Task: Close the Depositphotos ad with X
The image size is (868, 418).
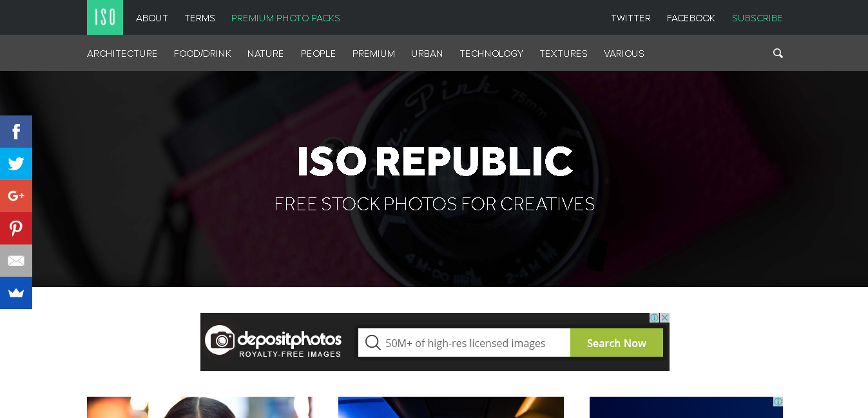Action: point(665,317)
